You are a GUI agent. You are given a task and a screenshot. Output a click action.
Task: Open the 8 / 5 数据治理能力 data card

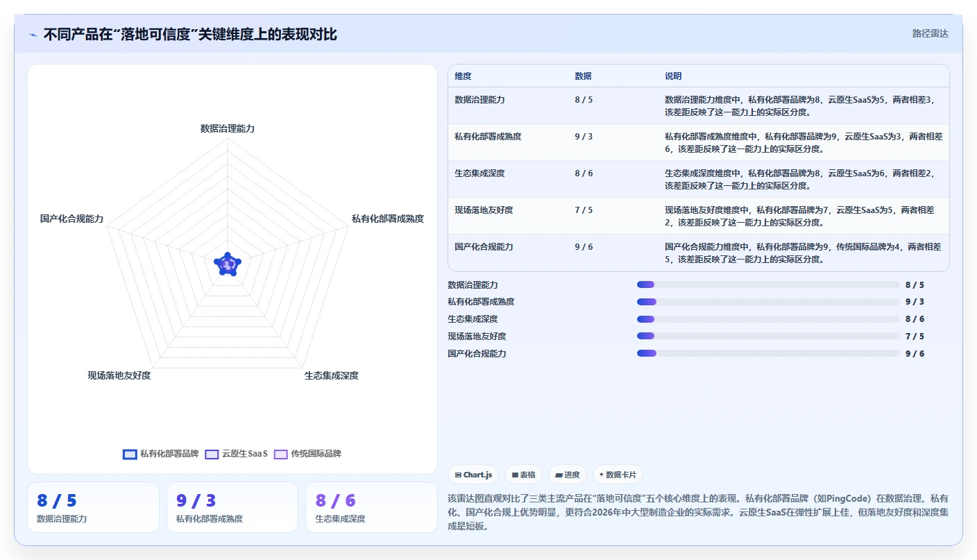pos(93,507)
